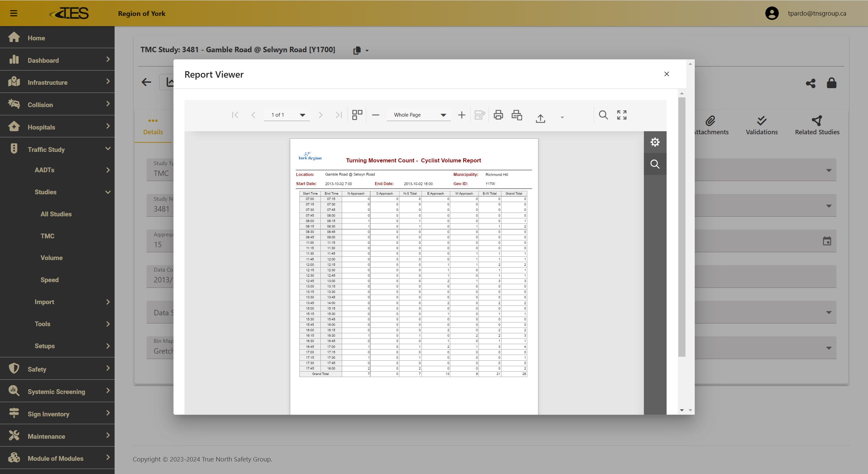Click the zoom in plus icon
This screenshot has height=474, width=868.
point(461,115)
